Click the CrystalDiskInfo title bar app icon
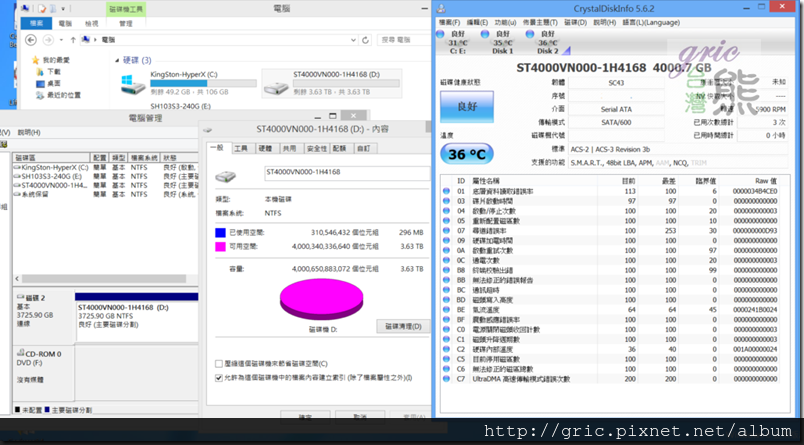This screenshot has height=445, width=804. click(441, 9)
